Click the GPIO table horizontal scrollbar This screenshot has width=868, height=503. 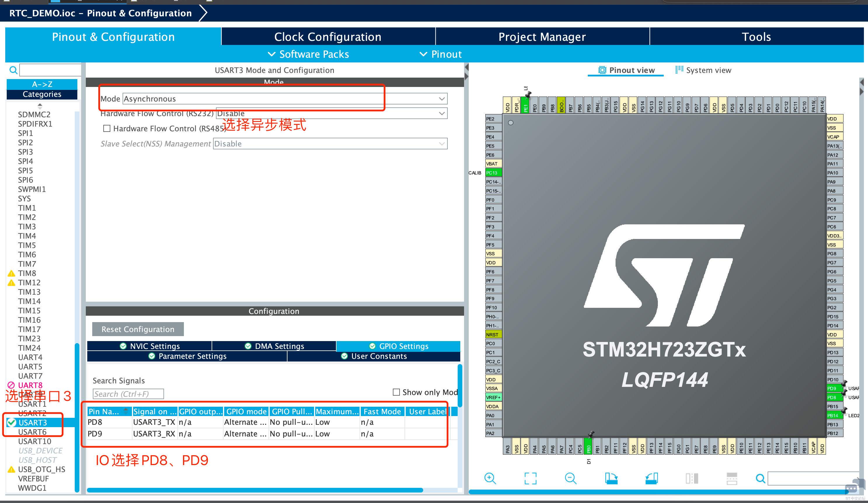point(255,490)
